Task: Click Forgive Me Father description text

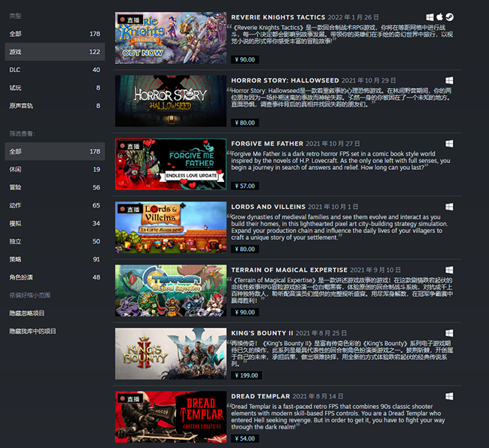Action: (x=340, y=161)
